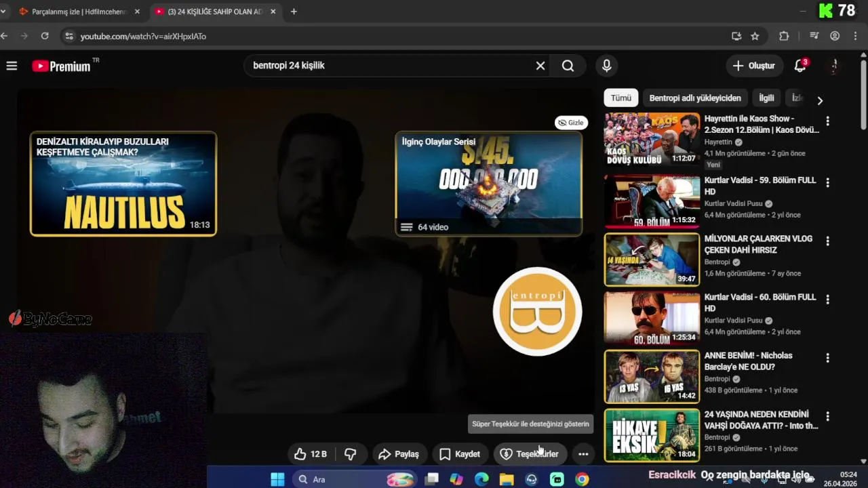Open Windows Start menu
The height and width of the screenshot is (488, 868).
click(277, 479)
